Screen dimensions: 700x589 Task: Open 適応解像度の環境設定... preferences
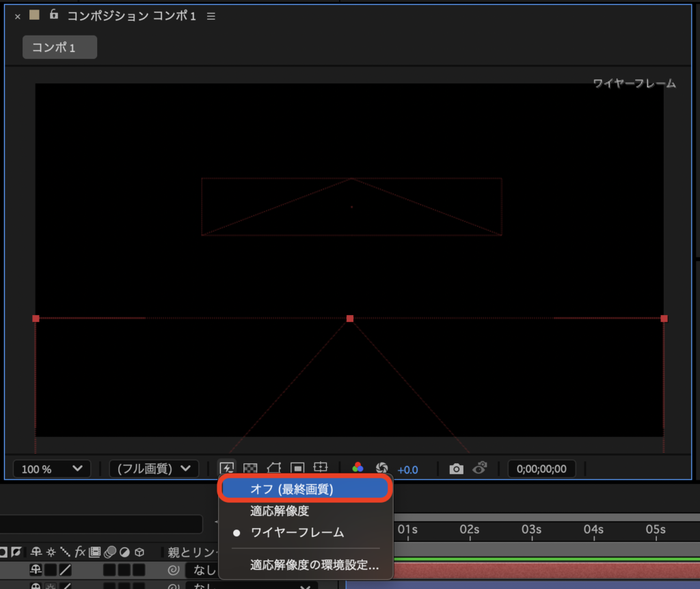point(314,565)
